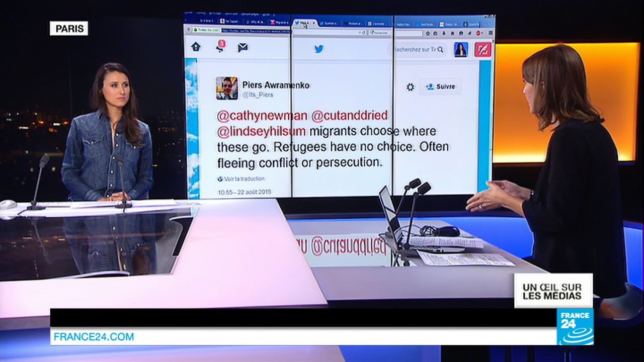Switch to the Migrants tab

[280, 23]
